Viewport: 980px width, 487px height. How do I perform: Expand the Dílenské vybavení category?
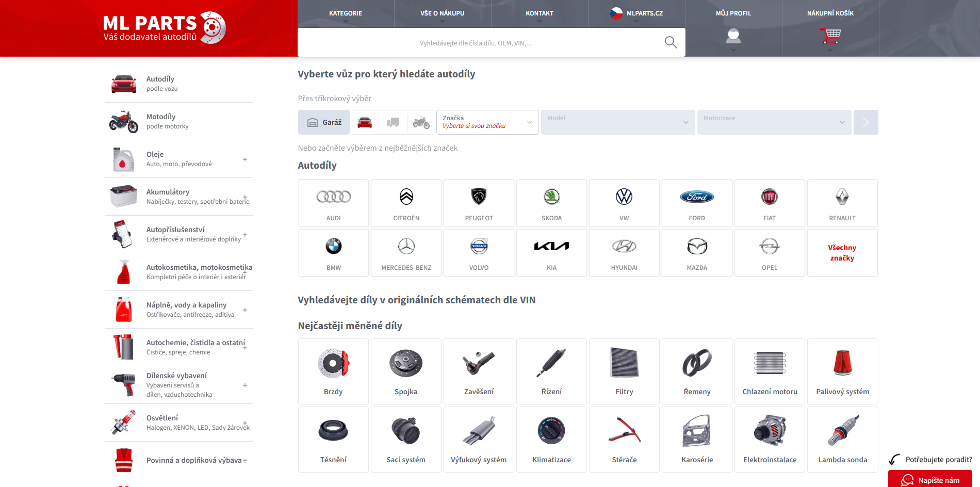(x=245, y=385)
